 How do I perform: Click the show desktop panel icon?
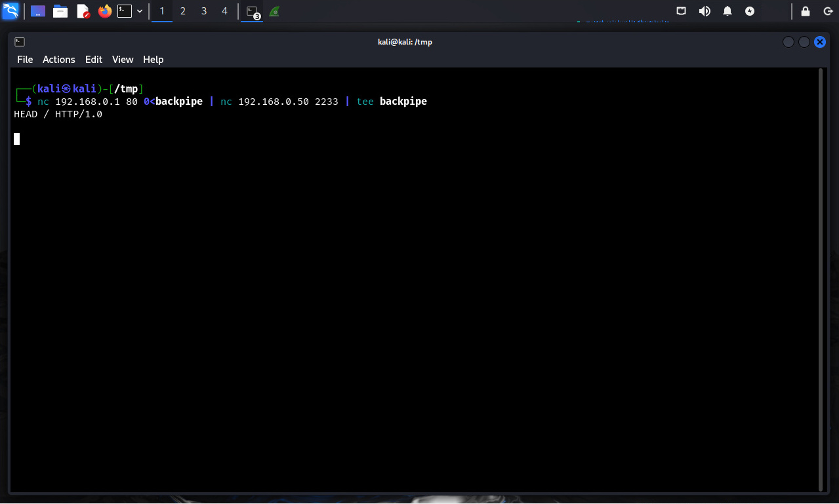point(38,11)
